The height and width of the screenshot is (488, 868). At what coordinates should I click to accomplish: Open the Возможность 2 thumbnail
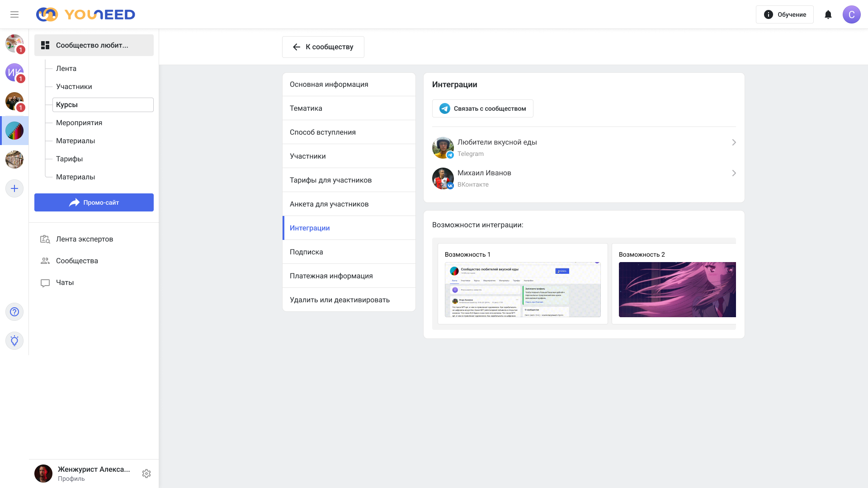tap(677, 289)
